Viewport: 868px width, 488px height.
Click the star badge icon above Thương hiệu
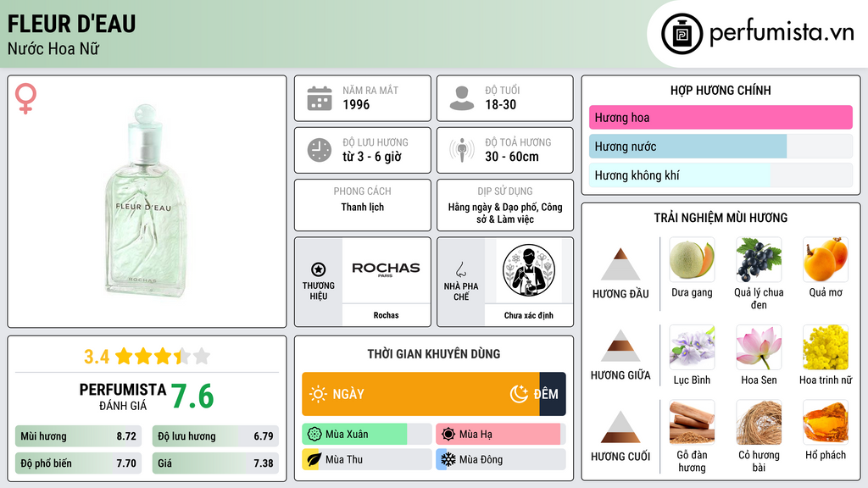(319, 269)
